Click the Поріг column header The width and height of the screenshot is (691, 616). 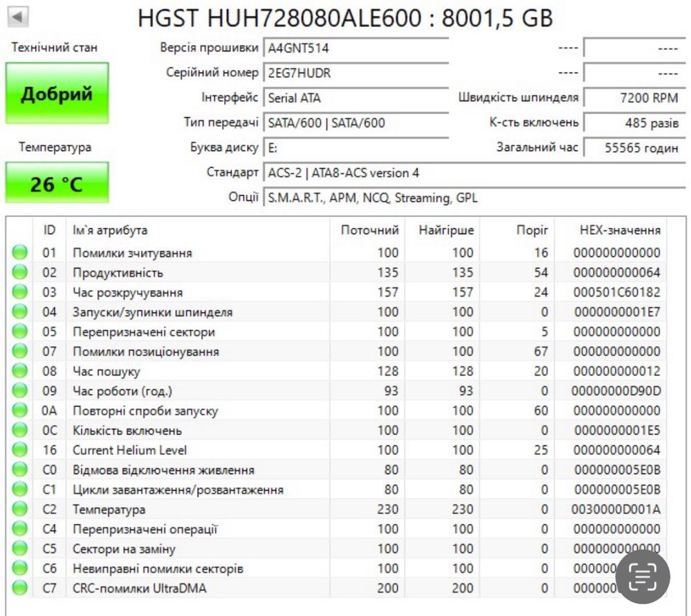pyautogui.click(x=517, y=230)
